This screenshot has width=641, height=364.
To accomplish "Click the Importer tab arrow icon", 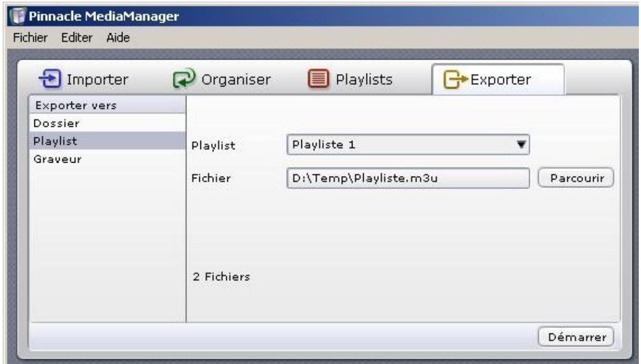I will coord(50,78).
